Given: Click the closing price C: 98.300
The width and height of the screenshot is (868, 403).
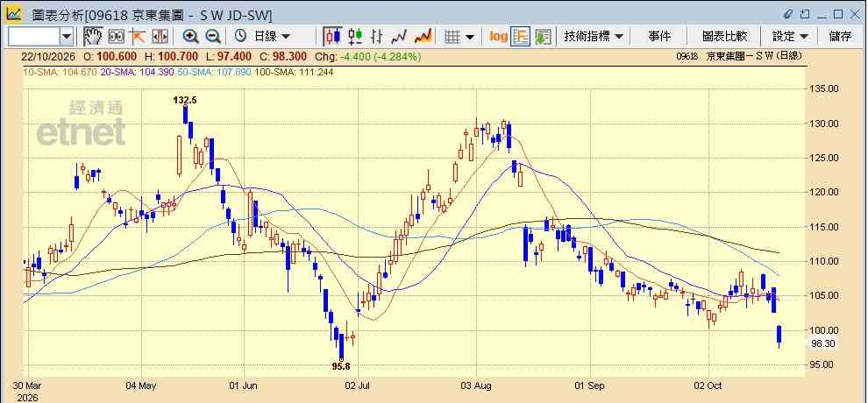Looking at the screenshot, I should tap(285, 56).
